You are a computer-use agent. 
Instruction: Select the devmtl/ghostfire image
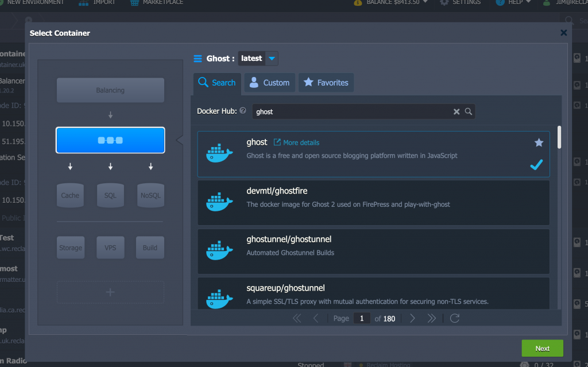click(373, 203)
